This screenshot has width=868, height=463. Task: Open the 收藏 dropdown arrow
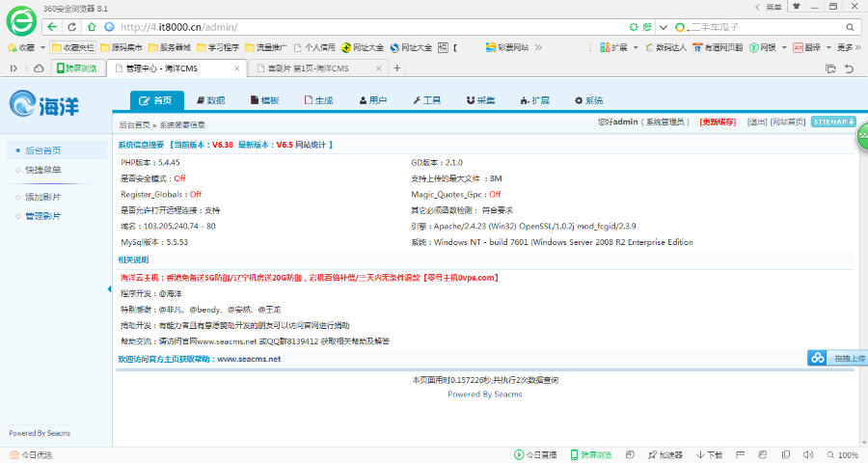click(x=42, y=47)
